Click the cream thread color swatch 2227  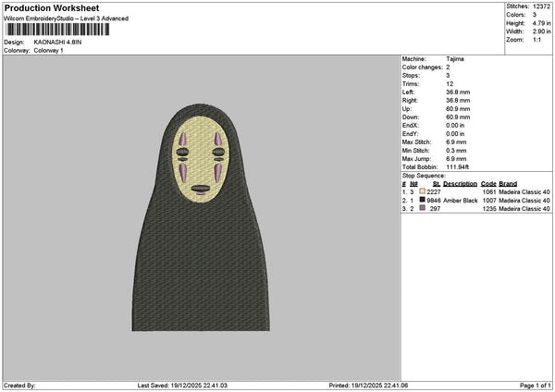pyautogui.click(x=423, y=191)
